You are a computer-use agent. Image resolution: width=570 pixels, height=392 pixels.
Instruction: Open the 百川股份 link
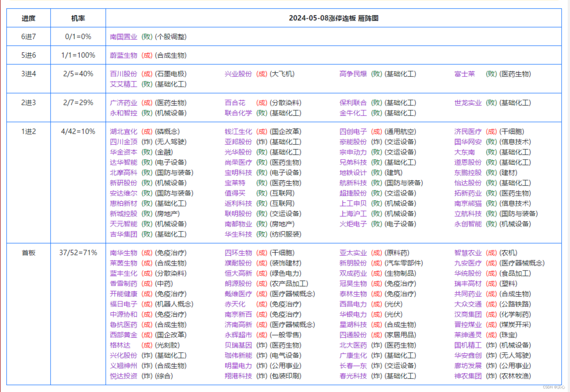(123, 74)
